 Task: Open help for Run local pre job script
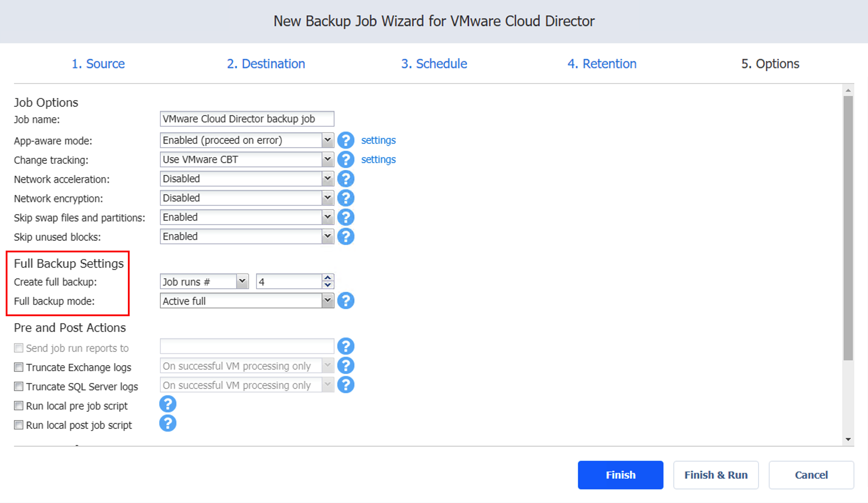tap(168, 404)
